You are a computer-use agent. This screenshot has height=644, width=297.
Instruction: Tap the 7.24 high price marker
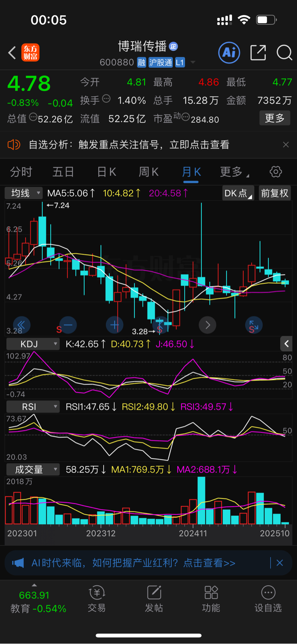click(x=58, y=205)
